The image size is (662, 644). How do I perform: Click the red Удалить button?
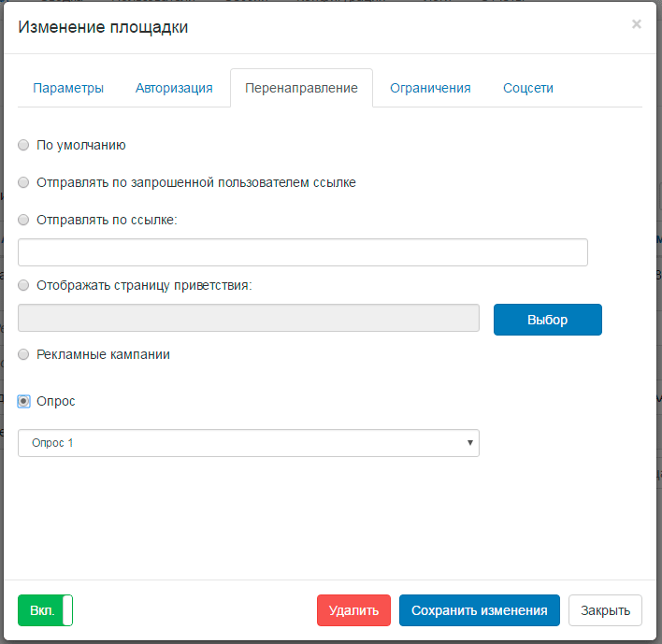[x=353, y=610]
